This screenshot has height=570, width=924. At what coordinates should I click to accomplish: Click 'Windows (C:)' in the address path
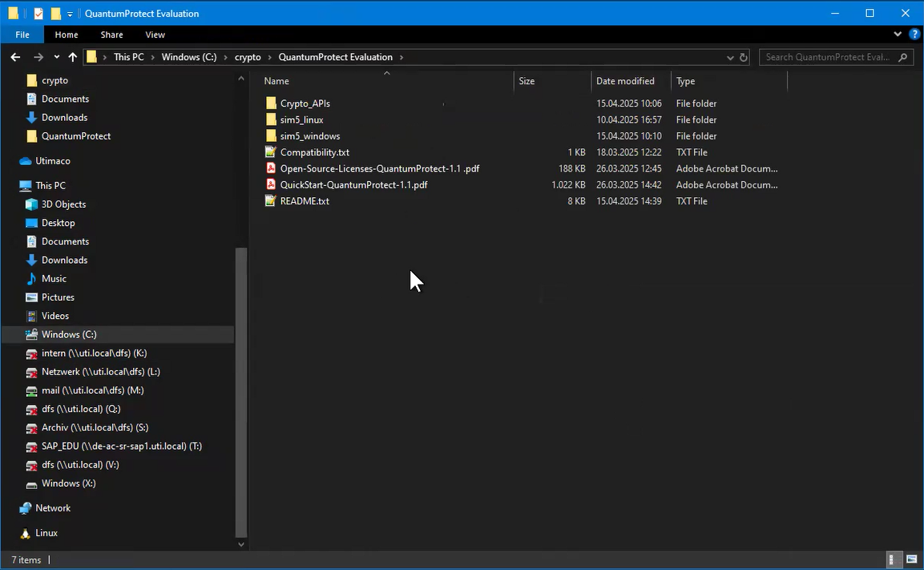point(189,57)
